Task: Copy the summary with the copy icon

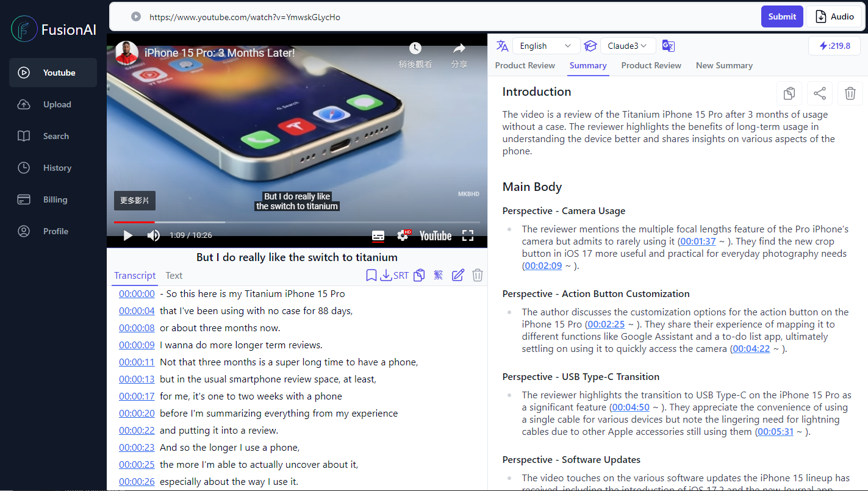Action: coord(789,93)
